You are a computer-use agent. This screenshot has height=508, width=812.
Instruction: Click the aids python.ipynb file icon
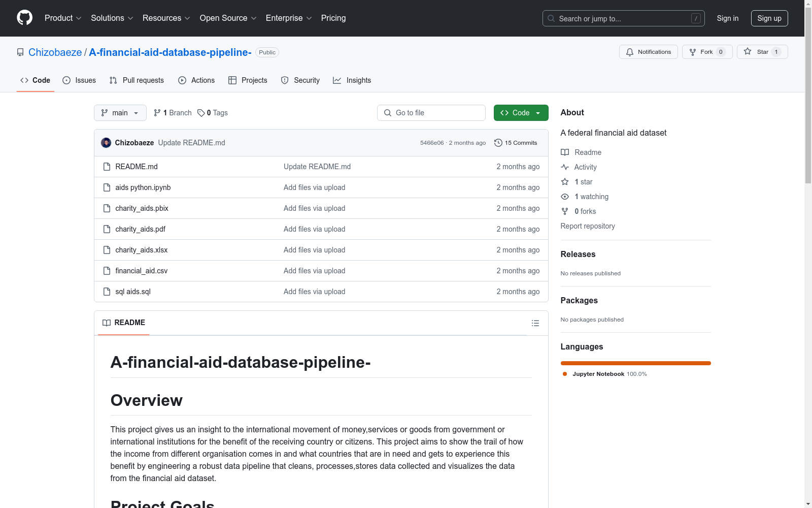(107, 187)
